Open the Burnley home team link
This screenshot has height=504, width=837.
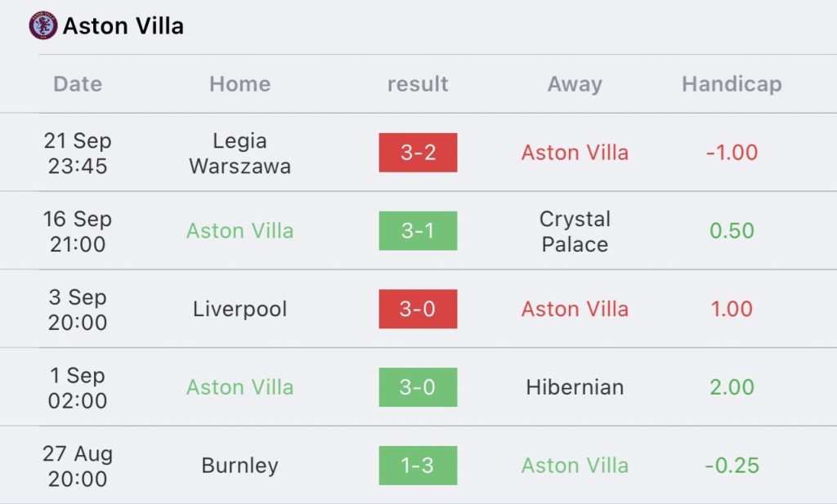[239, 466]
